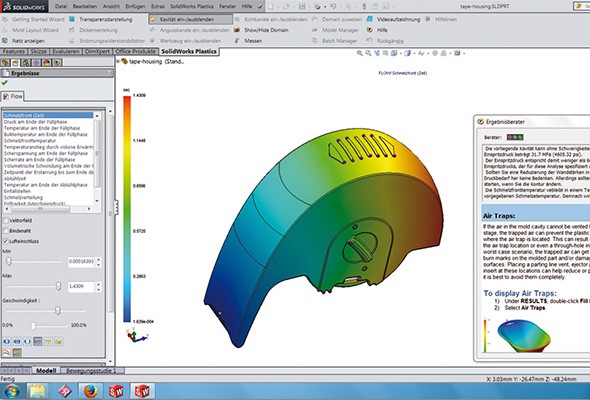Open Batch Manager
Viewport: 590px width, 400px height.
coord(335,41)
